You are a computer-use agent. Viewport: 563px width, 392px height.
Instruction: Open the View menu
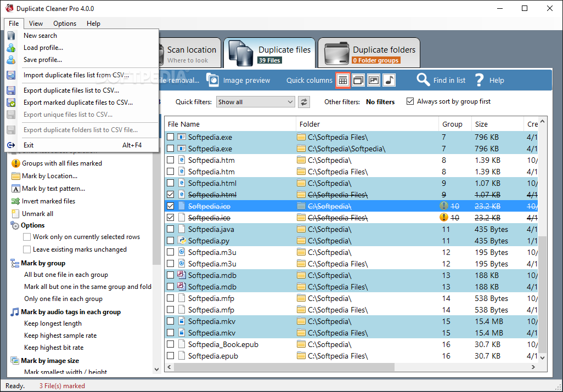(36, 24)
